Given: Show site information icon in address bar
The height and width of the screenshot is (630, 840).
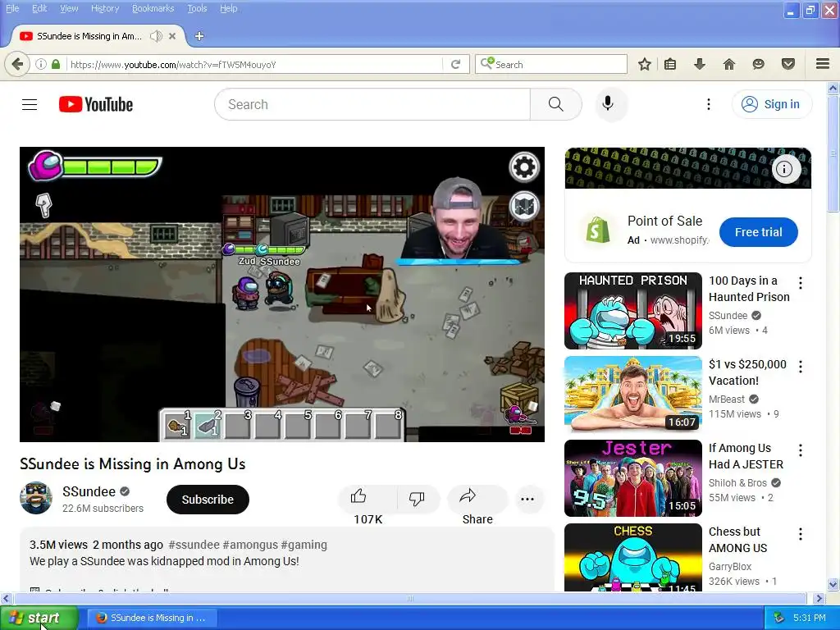Looking at the screenshot, I should point(41,64).
